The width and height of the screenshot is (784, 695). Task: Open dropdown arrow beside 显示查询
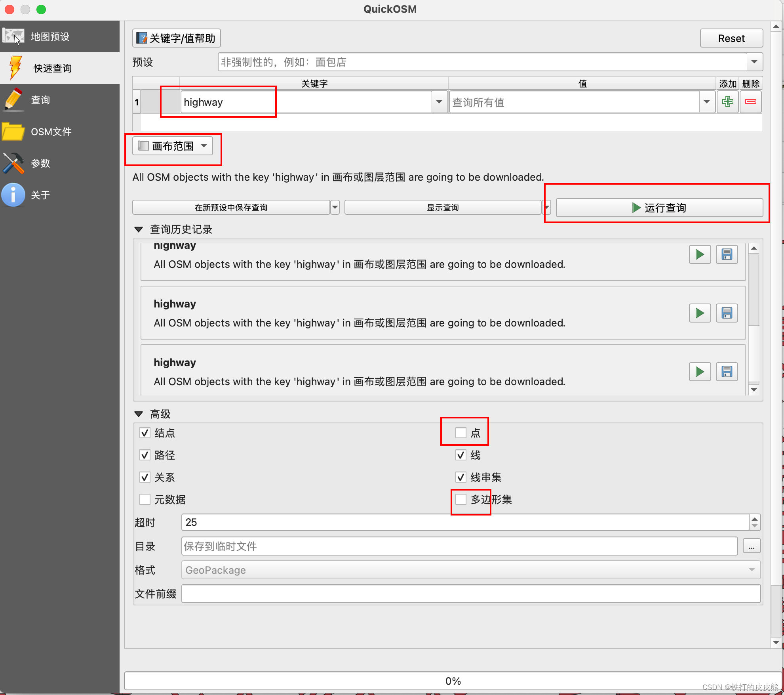547,207
